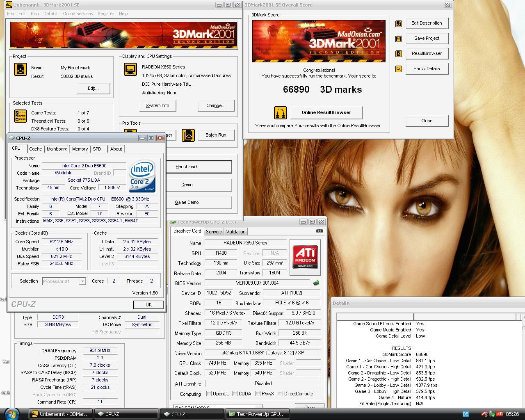
Task: Click the TechPowerUp GPU-Z taskbar button
Action: pos(257,414)
